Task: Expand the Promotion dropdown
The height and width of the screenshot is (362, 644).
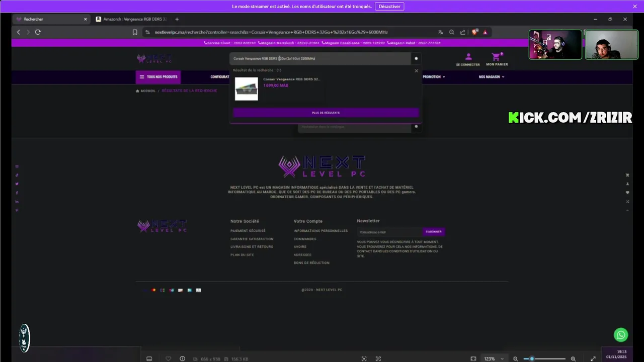Action: 434,77
